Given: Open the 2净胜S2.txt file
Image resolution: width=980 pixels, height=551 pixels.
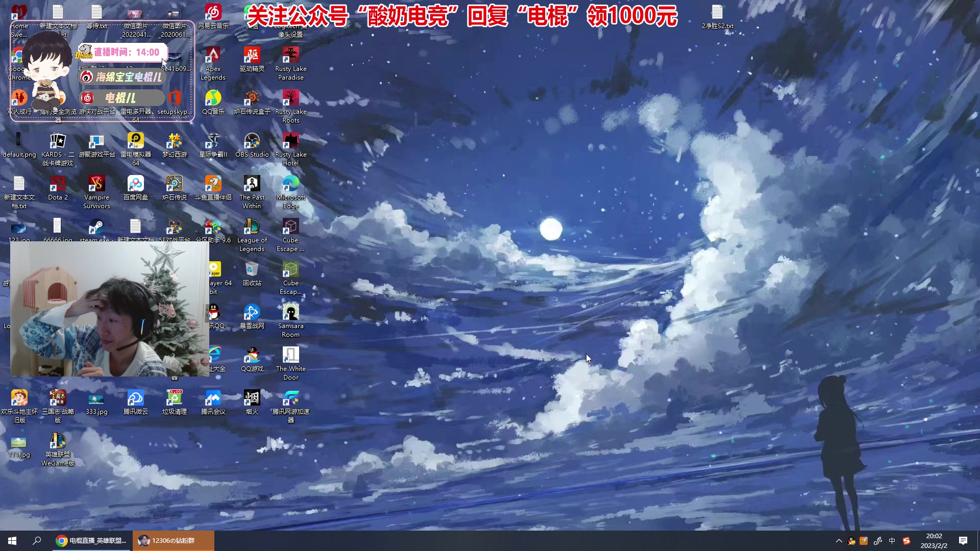Looking at the screenshot, I should [x=717, y=16].
